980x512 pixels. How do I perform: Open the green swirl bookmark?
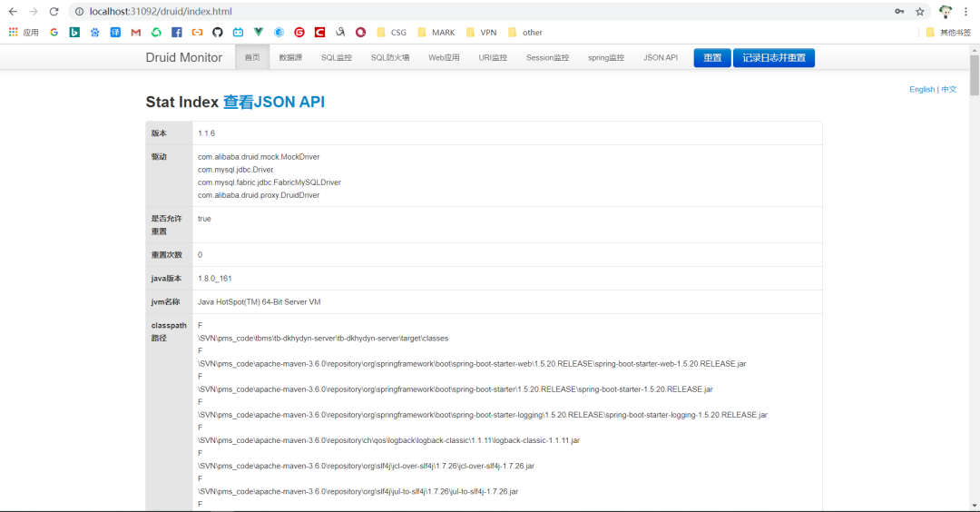(156, 33)
